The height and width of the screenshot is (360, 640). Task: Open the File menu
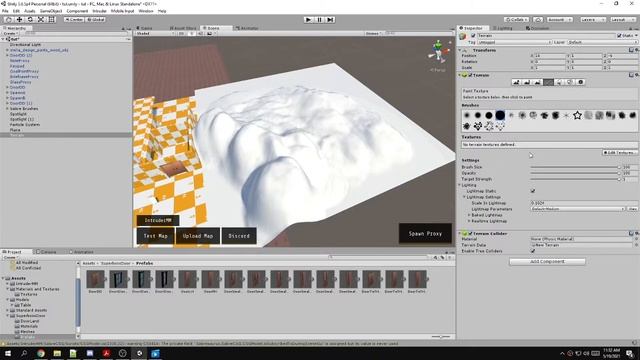click(x=5, y=11)
